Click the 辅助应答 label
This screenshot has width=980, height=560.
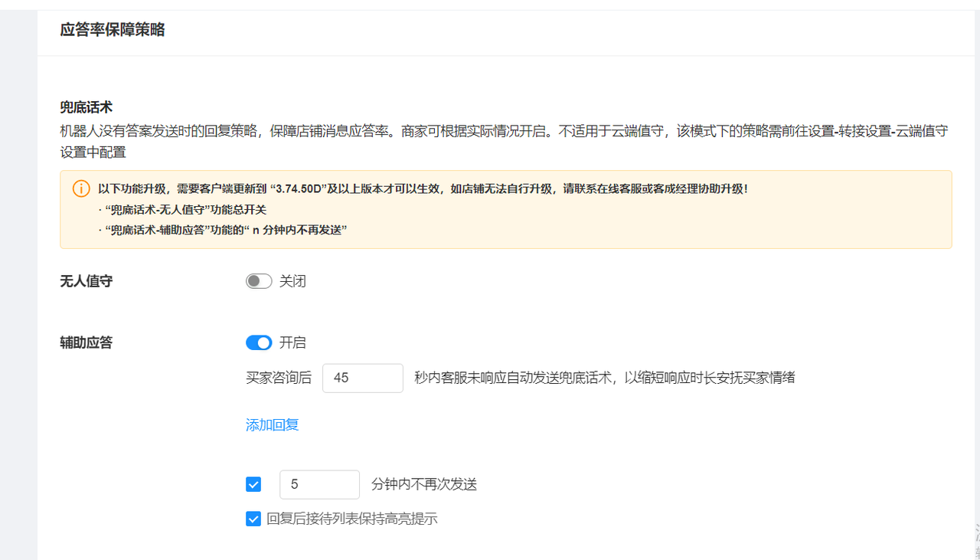pyautogui.click(x=87, y=342)
